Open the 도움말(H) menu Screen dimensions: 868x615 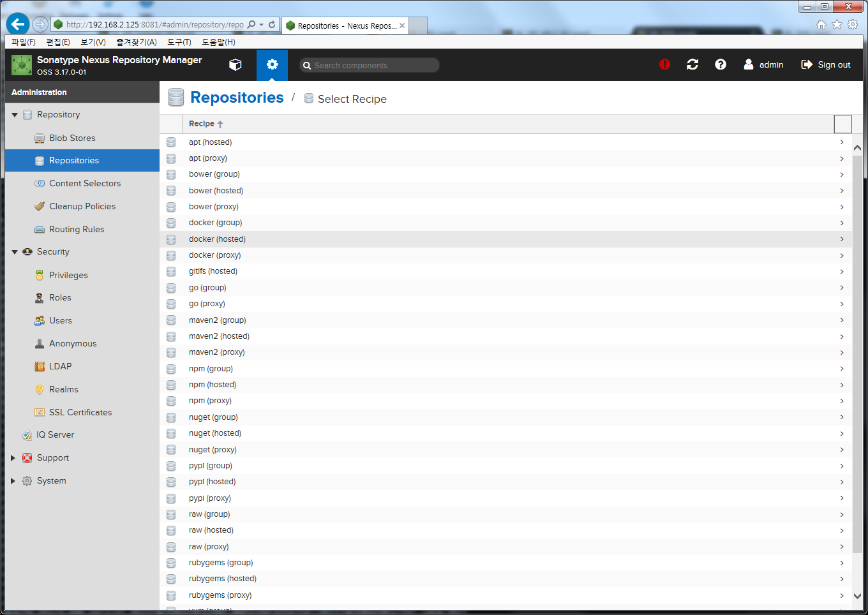pos(218,42)
